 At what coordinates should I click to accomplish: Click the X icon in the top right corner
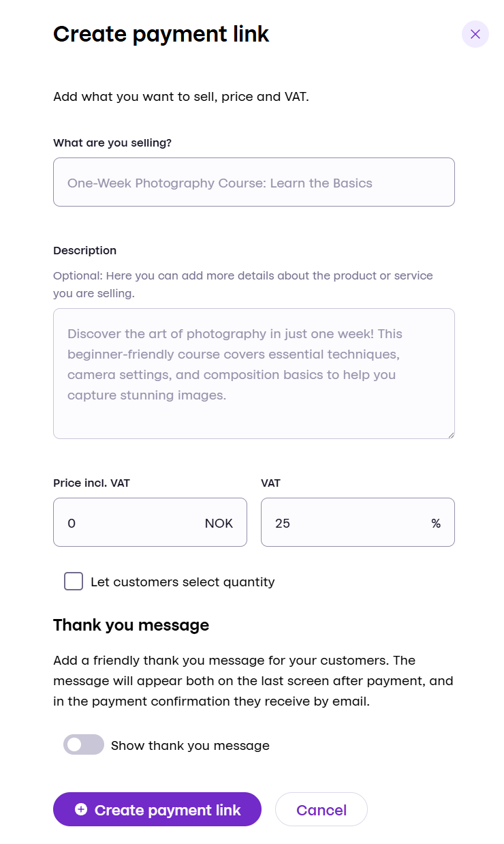pos(475,34)
